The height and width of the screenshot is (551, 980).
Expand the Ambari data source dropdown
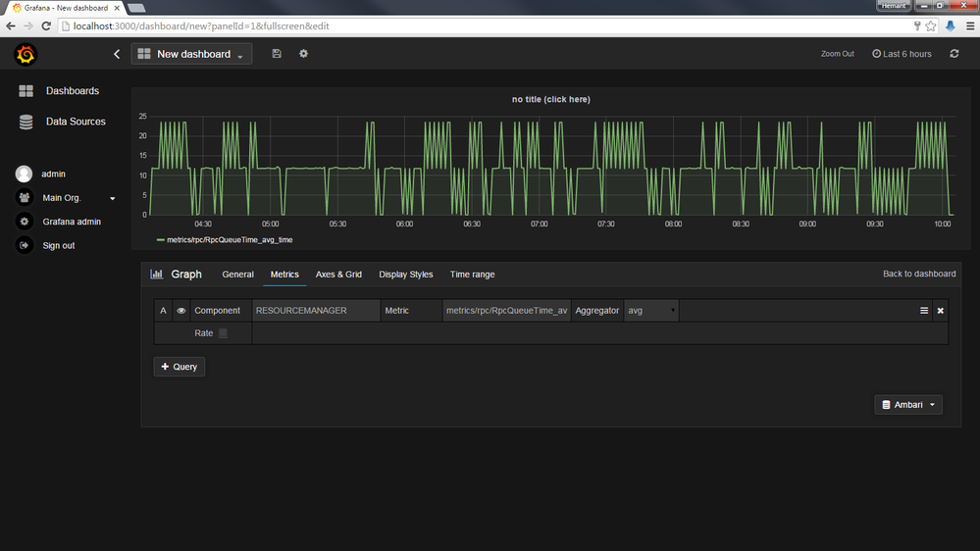tap(907, 405)
